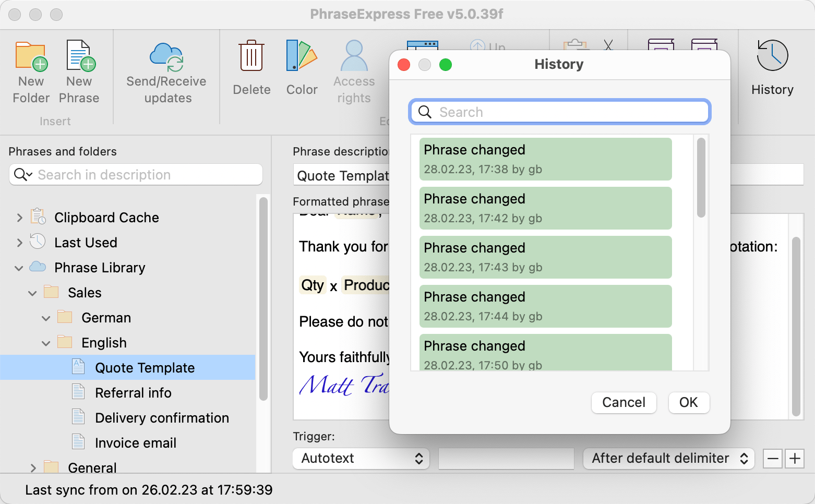The width and height of the screenshot is (815, 504).
Task: Click the magnifier in History search
Action: pyautogui.click(x=425, y=112)
